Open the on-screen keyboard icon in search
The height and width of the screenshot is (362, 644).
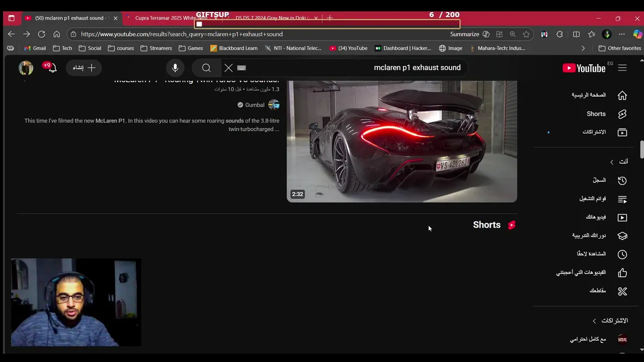point(242,68)
